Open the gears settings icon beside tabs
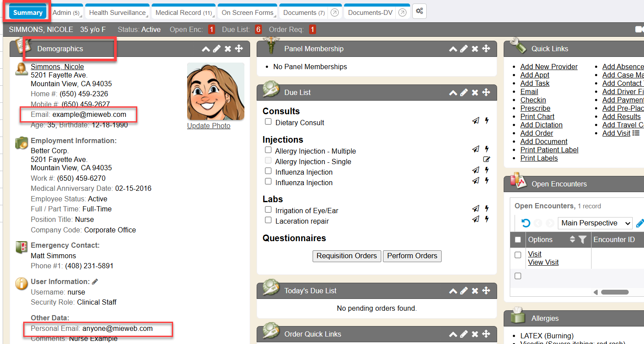644x344 pixels. tap(419, 11)
